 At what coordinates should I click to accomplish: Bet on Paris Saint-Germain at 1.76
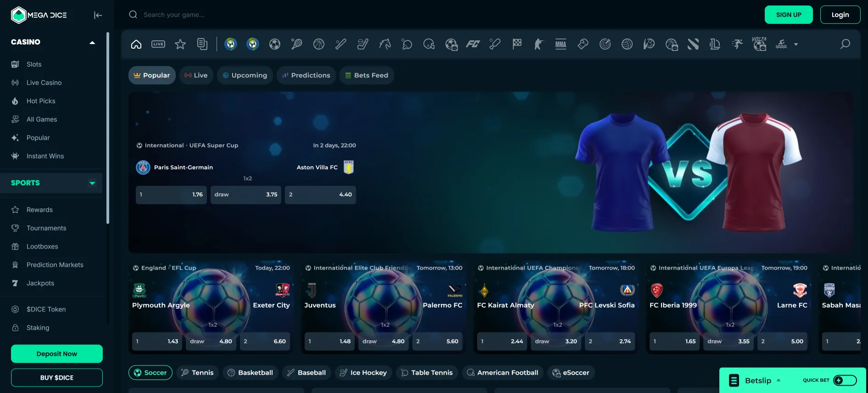pyautogui.click(x=171, y=194)
